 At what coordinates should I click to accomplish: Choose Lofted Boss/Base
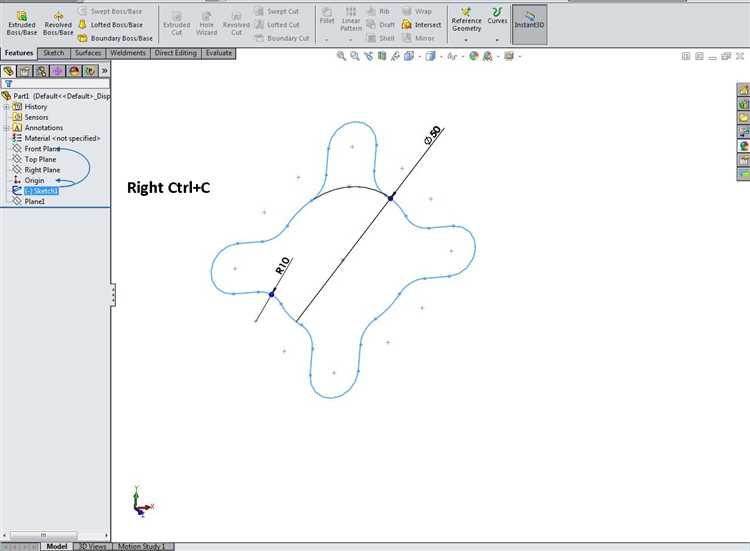[x=110, y=24]
